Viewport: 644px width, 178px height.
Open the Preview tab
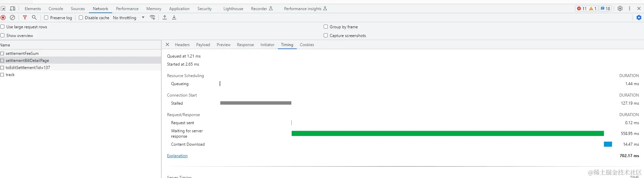224,45
